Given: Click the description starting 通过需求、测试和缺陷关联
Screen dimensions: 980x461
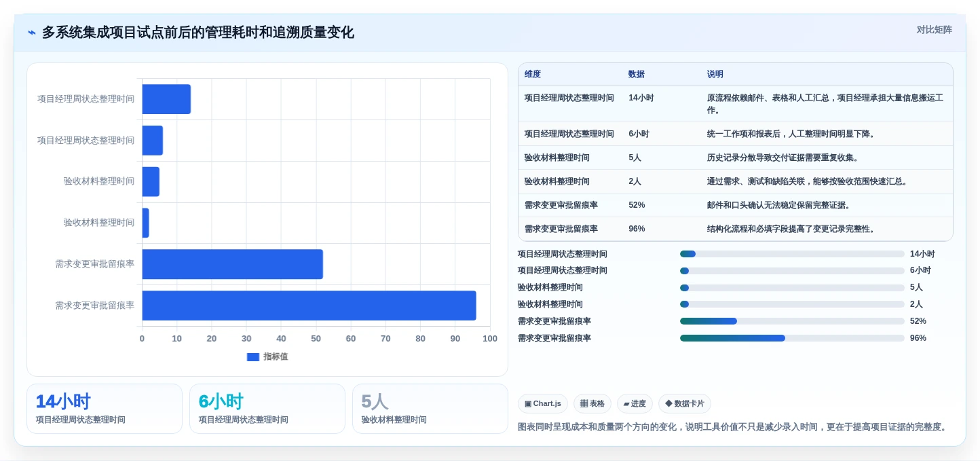Looking at the screenshot, I should [808, 181].
